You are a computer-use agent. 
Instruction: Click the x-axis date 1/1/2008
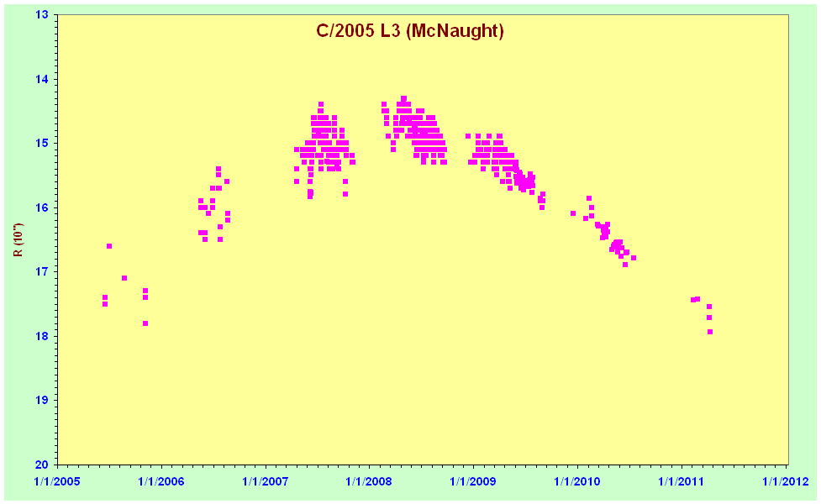[369, 481]
